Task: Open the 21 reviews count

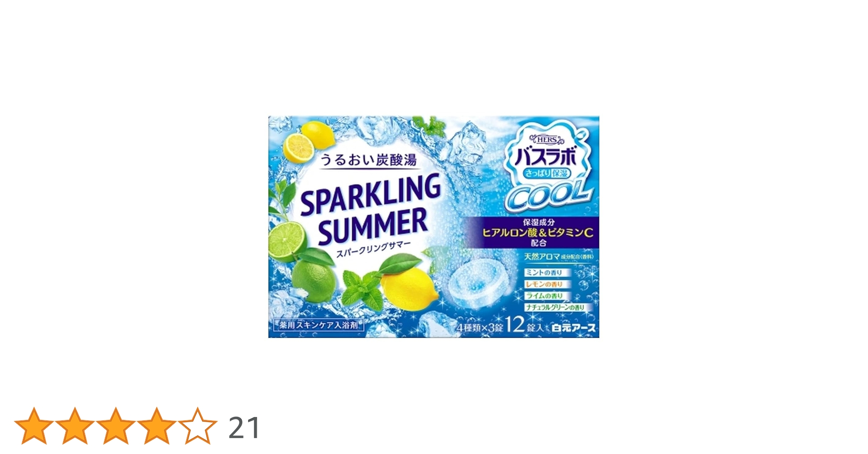Action: coord(244,428)
